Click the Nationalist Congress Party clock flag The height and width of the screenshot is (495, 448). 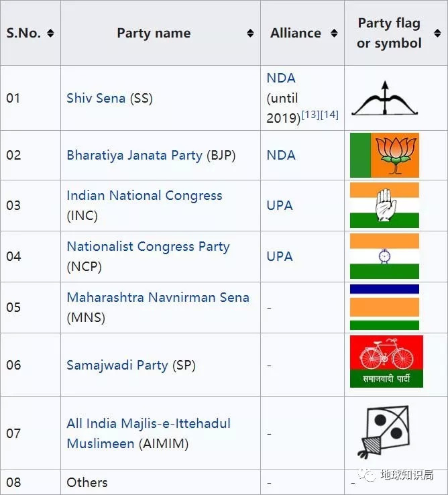(384, 256)
